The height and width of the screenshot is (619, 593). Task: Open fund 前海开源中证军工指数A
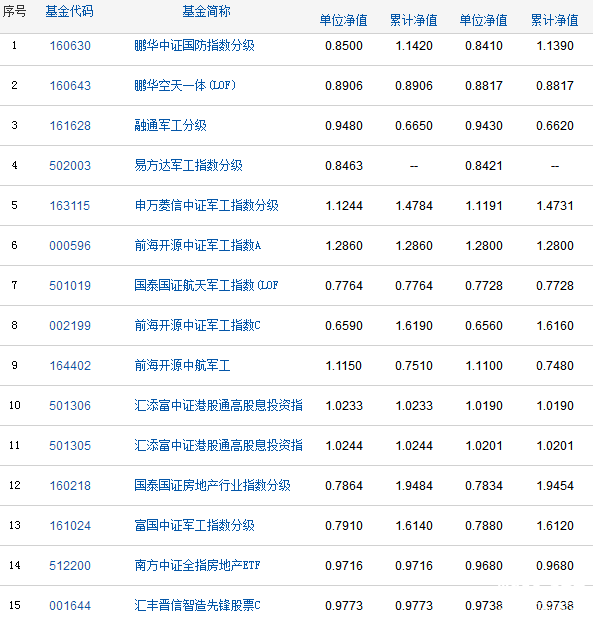pyautogui.click(x=197, y=246)
